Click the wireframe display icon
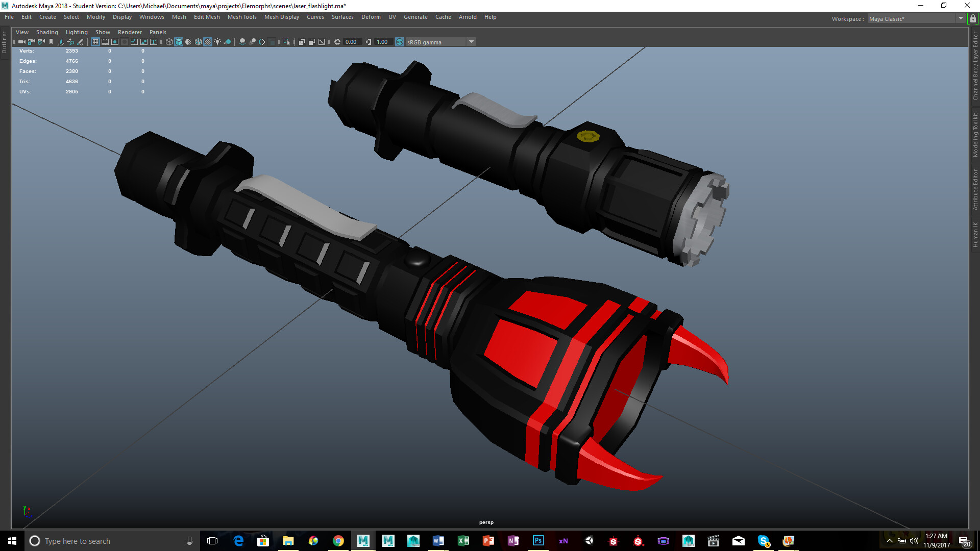Viewport: 980px width, 551px height. tap(169, 42)
